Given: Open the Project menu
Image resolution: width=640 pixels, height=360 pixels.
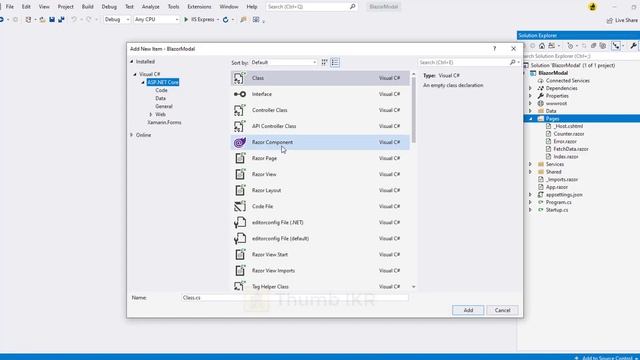Looking at the screenshot, I should (x=65, y=7).
